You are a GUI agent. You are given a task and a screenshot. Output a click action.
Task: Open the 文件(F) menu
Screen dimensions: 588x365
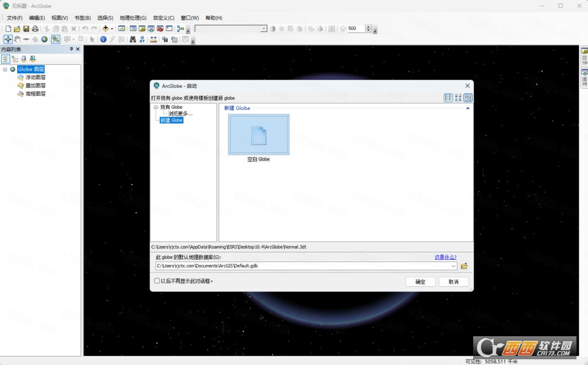[14, 18]
